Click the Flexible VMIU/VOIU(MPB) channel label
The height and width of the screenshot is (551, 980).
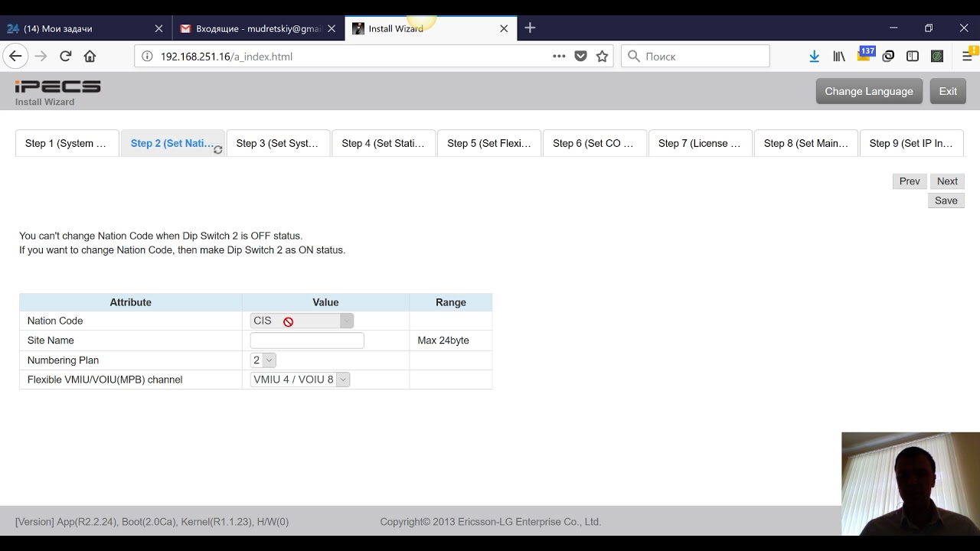(105, 380)
